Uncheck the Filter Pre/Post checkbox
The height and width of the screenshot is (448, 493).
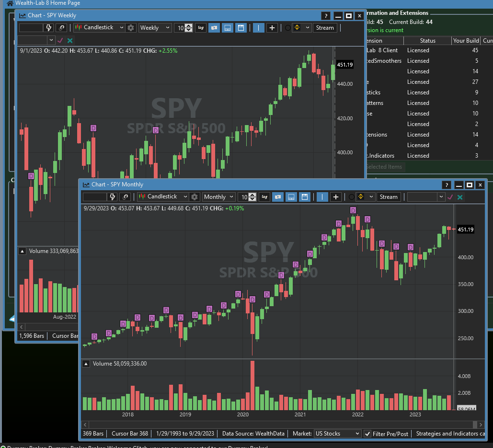[x=367, y=434]
